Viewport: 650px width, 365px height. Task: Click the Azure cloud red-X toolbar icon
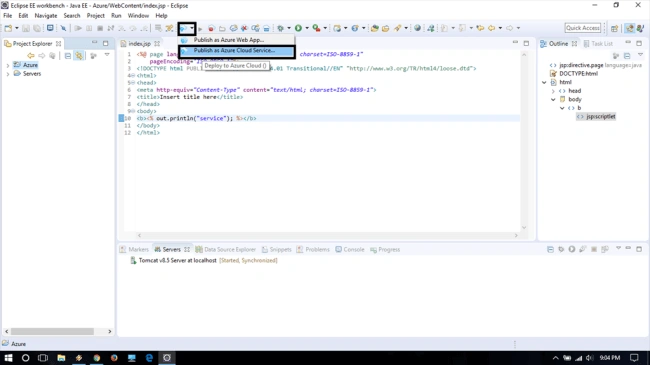tap(244, 28)
